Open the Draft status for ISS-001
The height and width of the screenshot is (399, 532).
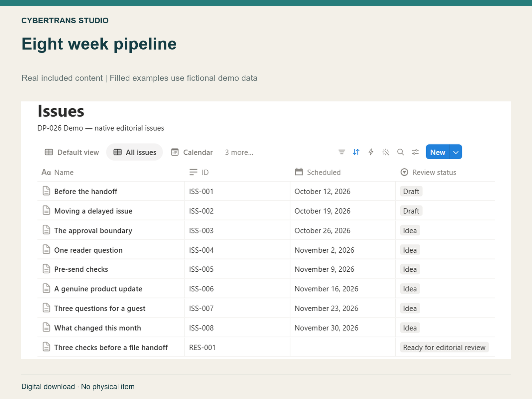click(x=411, y=192)
